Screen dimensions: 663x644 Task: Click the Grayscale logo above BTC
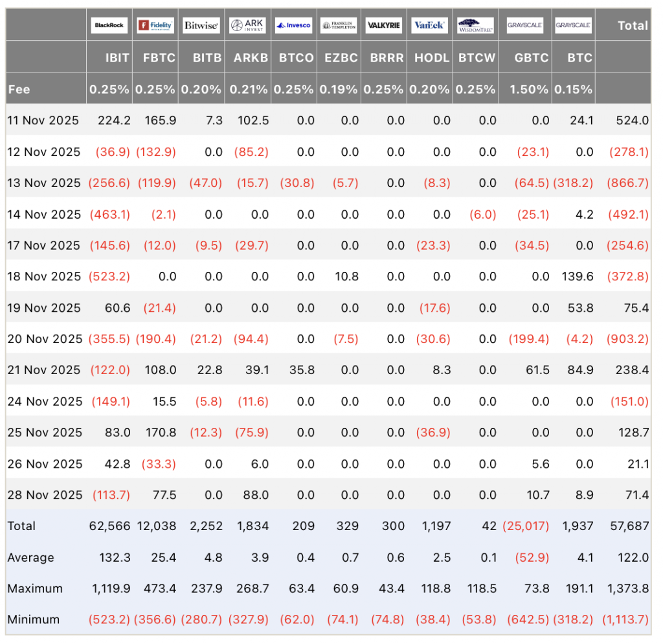574,26
